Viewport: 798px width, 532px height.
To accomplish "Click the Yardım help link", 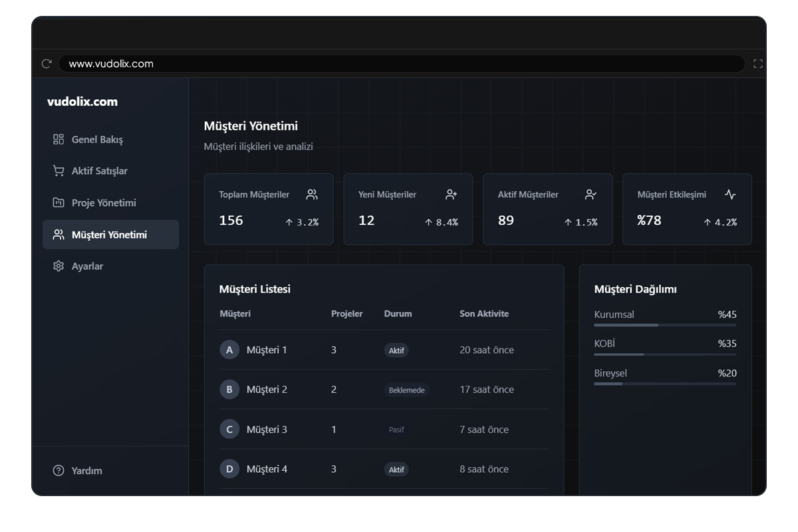I will pyautogui.click(x=86, y=471).
